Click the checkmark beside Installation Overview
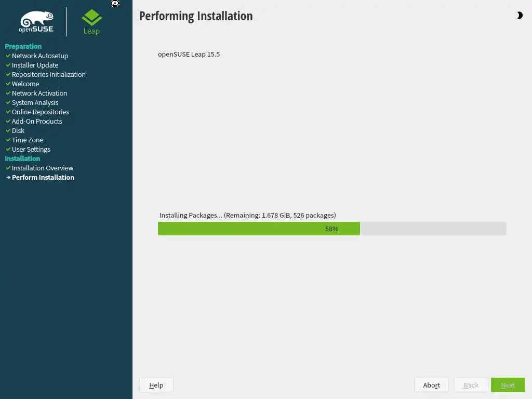532x399 pixels. (x=8, y=168)
